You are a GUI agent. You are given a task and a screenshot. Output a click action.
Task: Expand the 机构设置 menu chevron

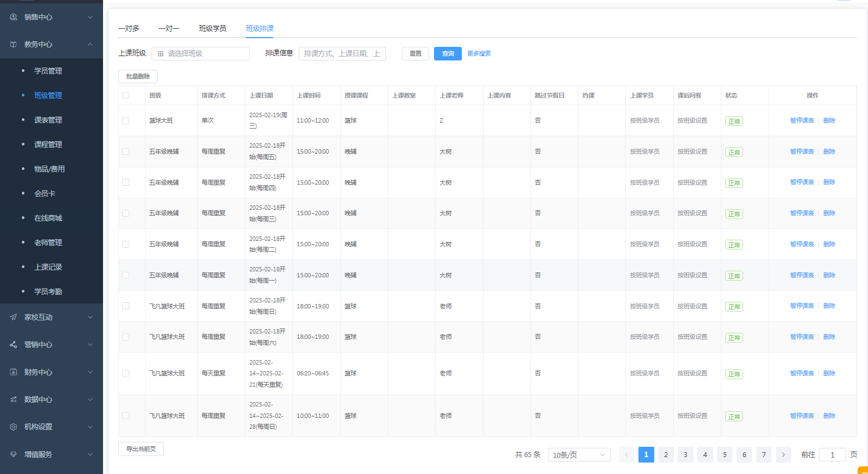(x=90, y=427)
